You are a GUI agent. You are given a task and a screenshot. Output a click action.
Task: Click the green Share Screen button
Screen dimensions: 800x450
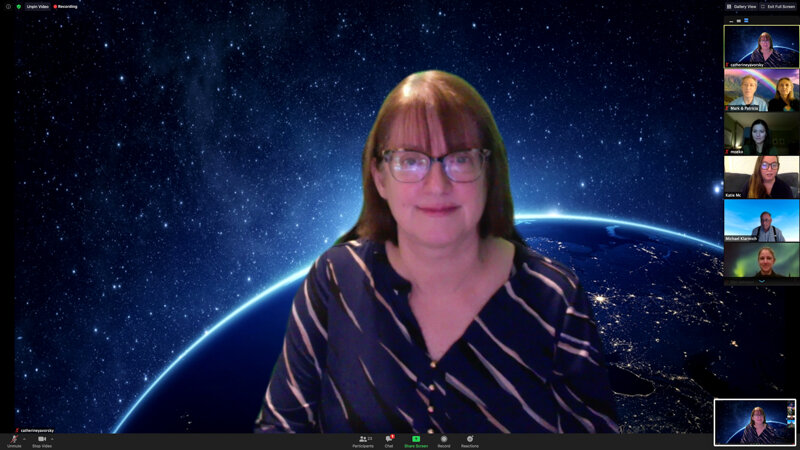[x=416, y=441]
